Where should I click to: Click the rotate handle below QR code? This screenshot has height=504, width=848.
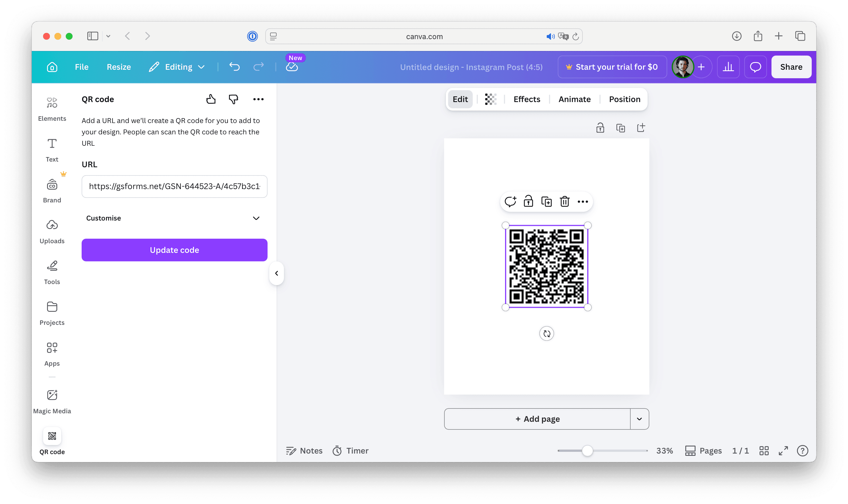[x=546, y=334]
